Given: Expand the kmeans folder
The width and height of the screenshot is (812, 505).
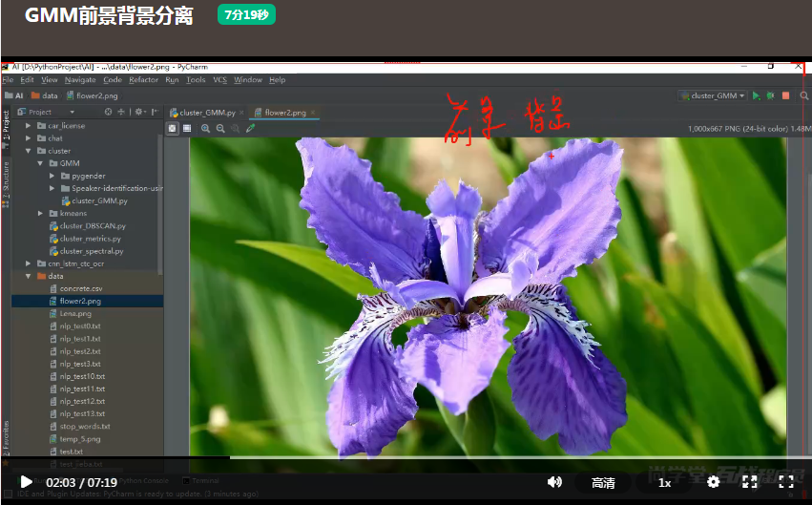Looking at the screenshot, I should [40, 214].
